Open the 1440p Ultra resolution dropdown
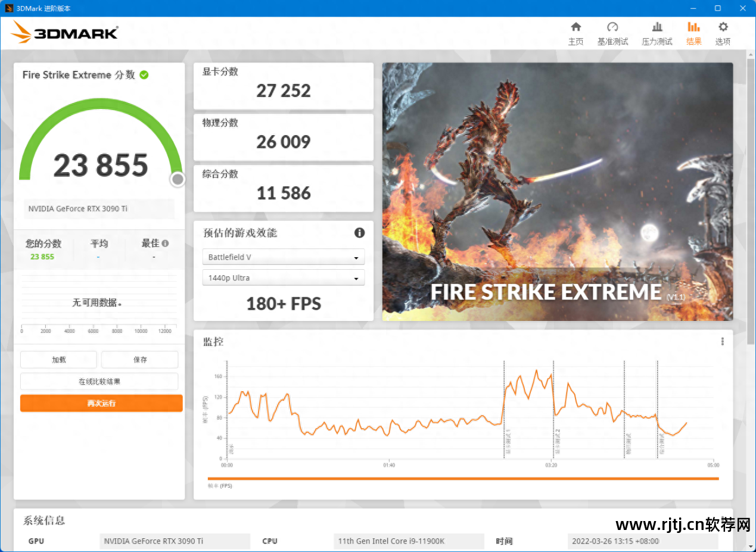756x552 pixels. point(284,278)
